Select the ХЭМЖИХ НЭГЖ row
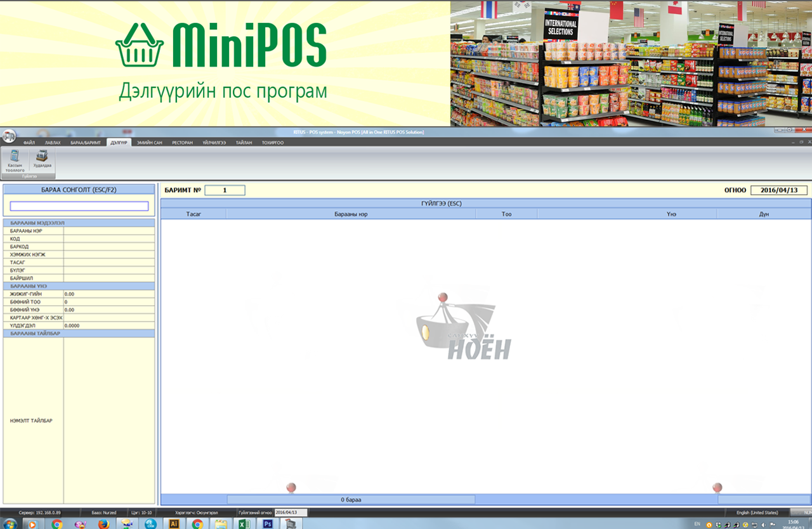The image size is (812, 529). 79,254
